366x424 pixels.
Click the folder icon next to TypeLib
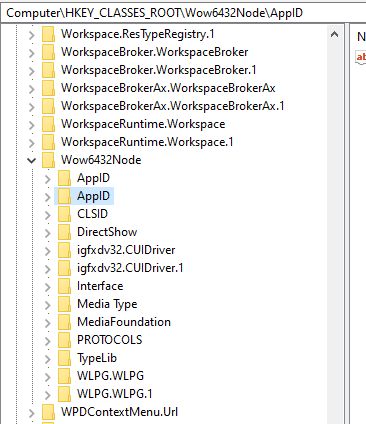[64, 358]
